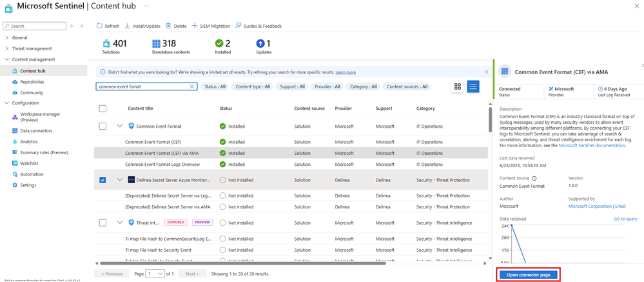Uncheck the Delinea Secret Server checkbox

pyautogui.click(x=102, y=180)
